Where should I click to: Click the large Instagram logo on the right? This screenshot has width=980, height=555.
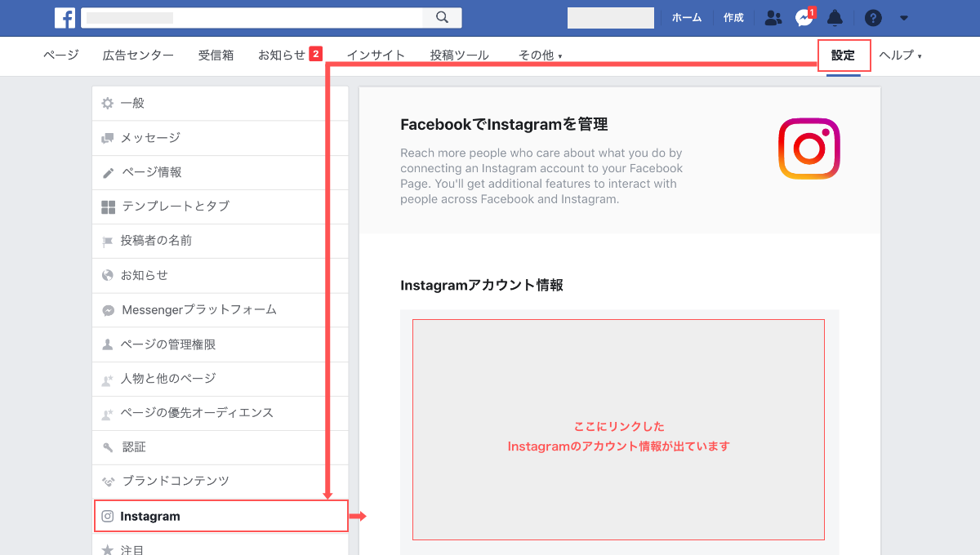click(x=808, y=149)
